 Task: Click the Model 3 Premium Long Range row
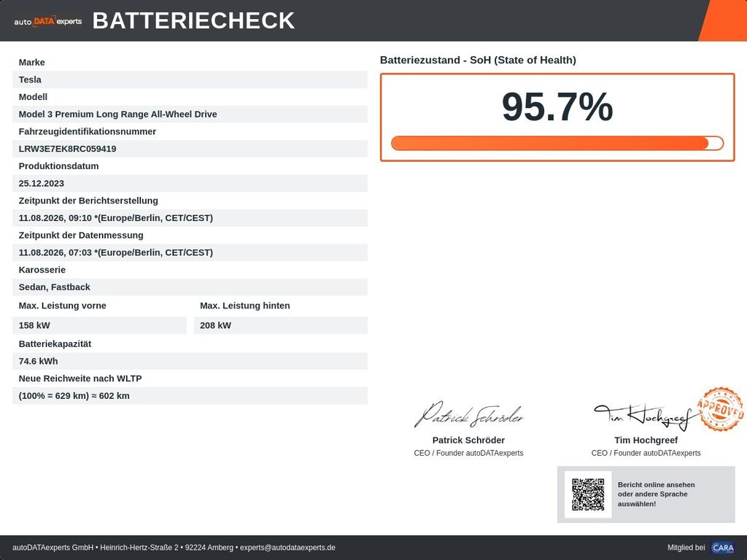pos(190,114)
